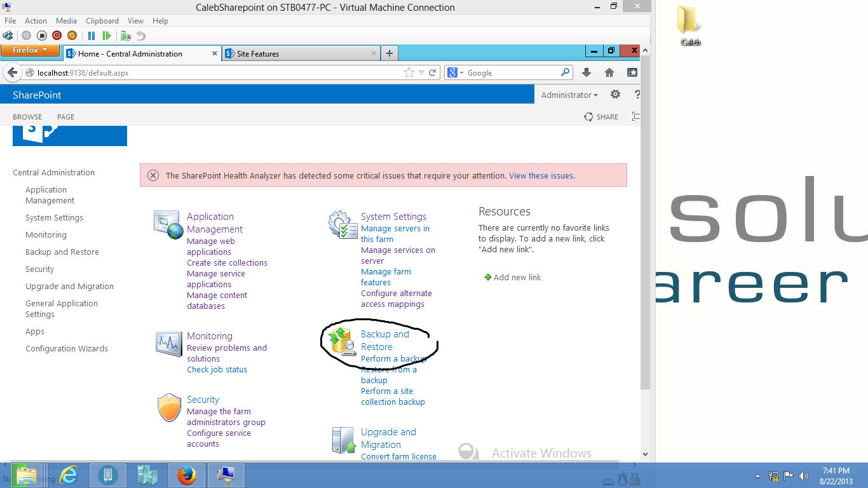
Task: Click the "View these issues" link
Action: pyautogui.click(x=542, y=176)
